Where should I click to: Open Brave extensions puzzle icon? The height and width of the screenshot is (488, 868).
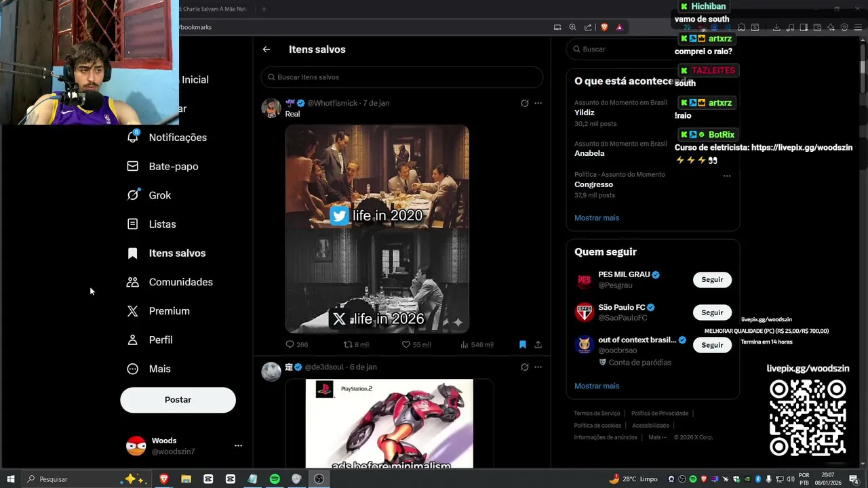[x=741, y=27]
